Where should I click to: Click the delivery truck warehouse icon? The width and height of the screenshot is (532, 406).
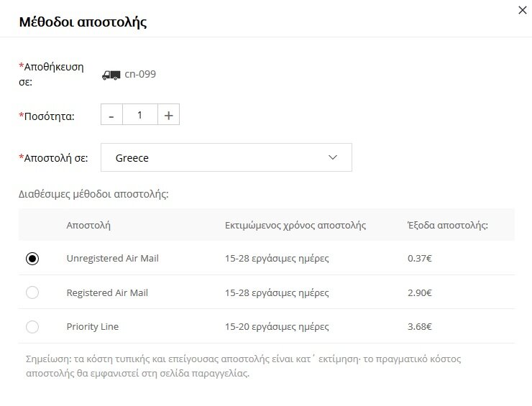tap(111, 75)
